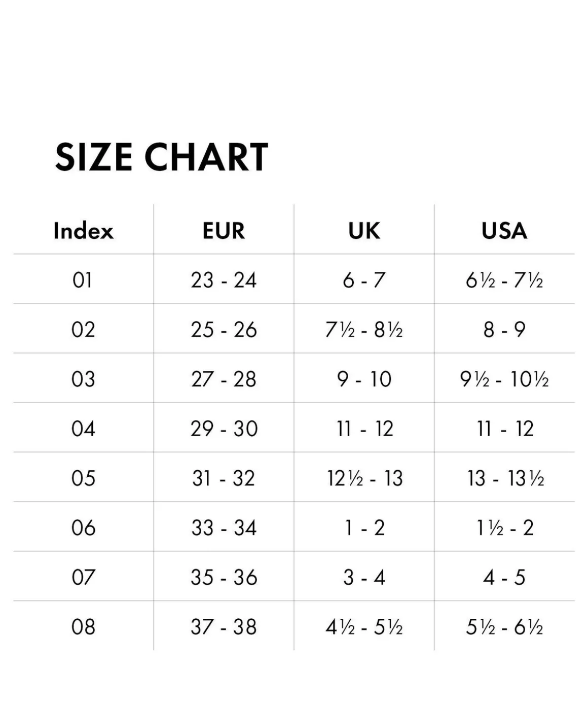Click the SIZE CHART heading

161,157
